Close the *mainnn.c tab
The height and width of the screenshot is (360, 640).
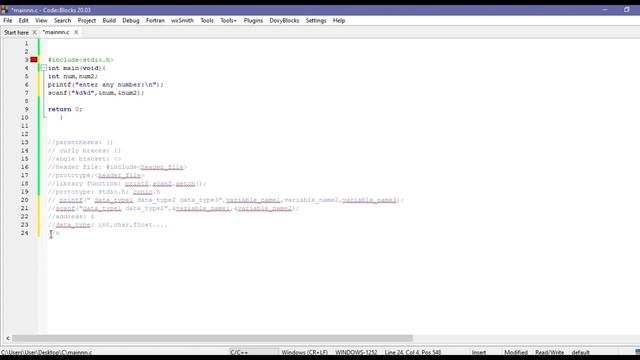point(76,32)
